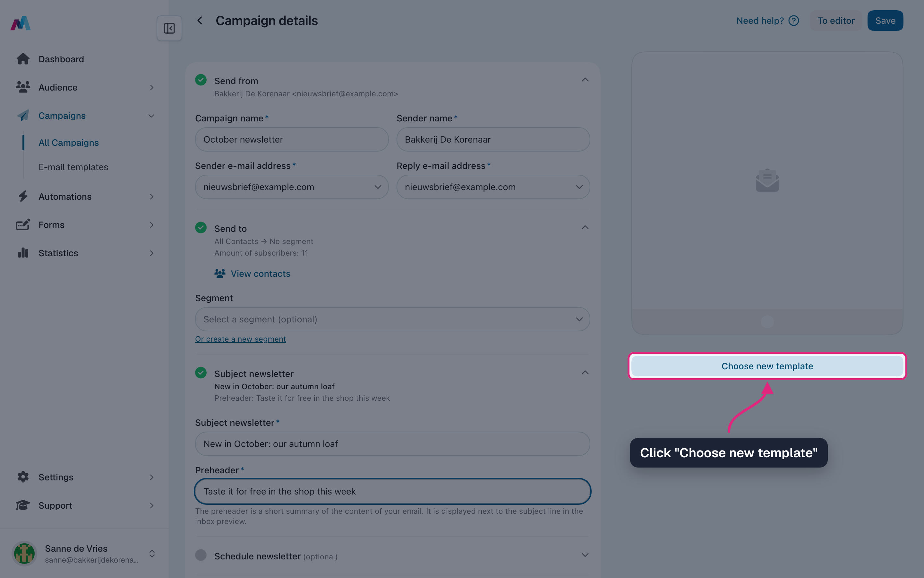Image resolution: width=924 pixels, height=578 pixels.
Task: Click the Subject newsletter input field
Action: (x=392, y=444)
